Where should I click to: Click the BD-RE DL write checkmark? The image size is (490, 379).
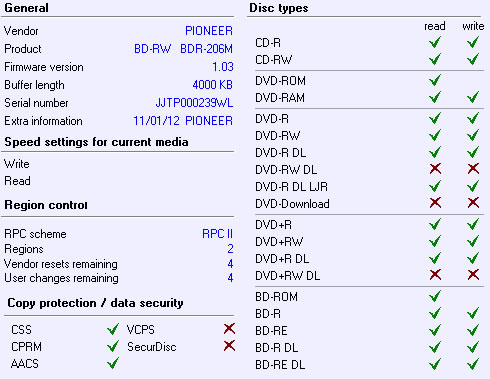click(473, 364)
